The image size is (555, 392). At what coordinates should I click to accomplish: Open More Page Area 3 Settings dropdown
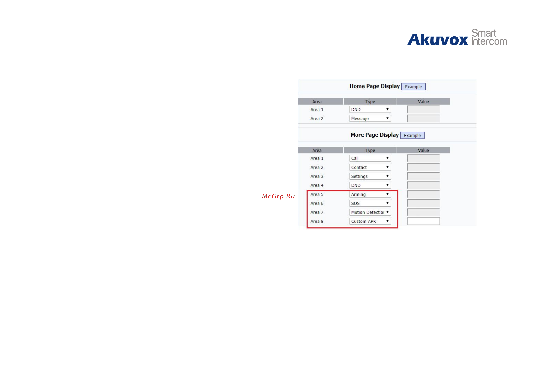coord(370,176)
